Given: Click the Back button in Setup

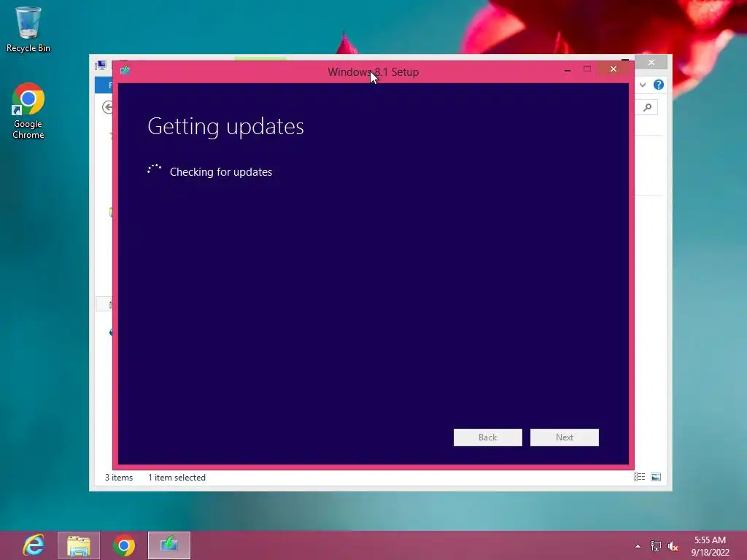Looking at the screenshot, I should [x=488, y=437].
